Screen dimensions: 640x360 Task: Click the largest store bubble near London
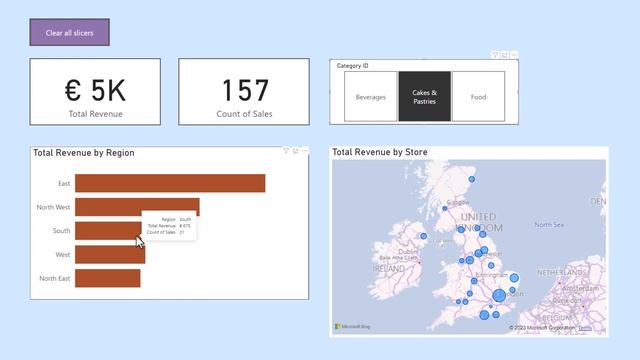(x=499, y=296)
